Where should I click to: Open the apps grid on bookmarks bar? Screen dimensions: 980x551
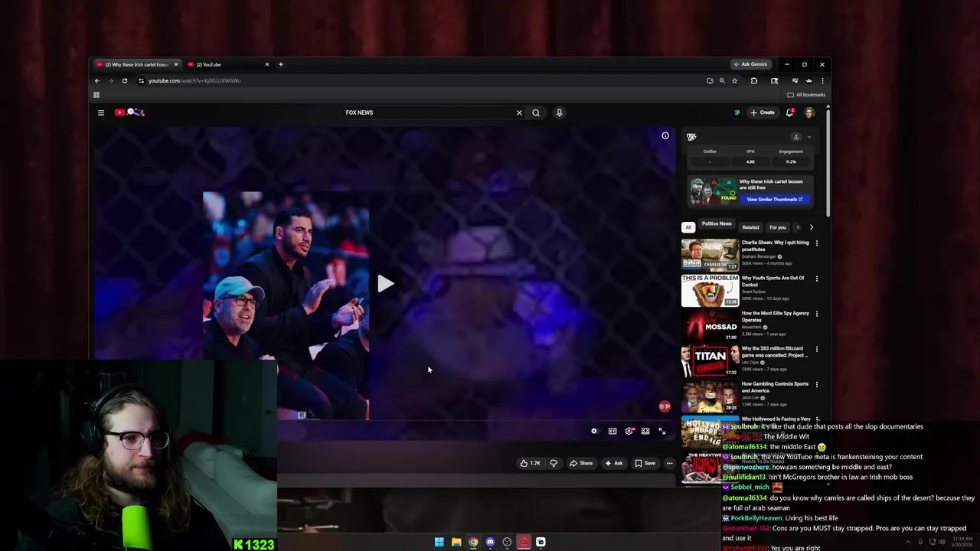(x=96, y=95)
